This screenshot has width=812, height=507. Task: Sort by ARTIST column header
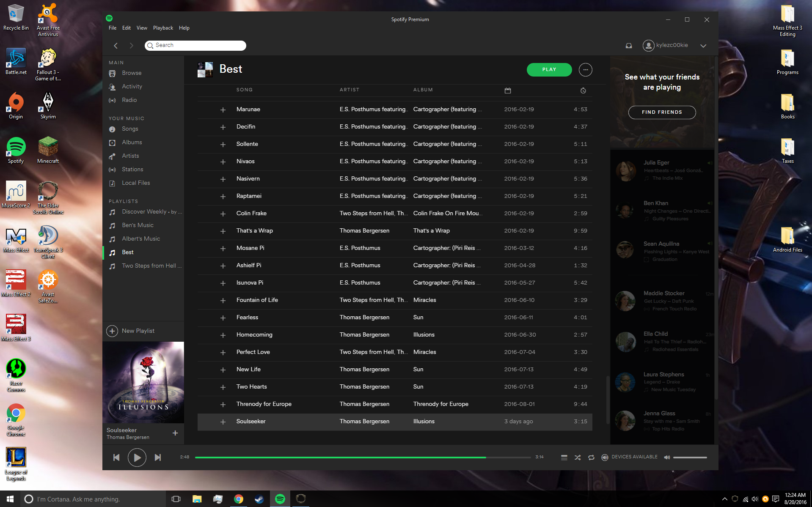[350, 90]
